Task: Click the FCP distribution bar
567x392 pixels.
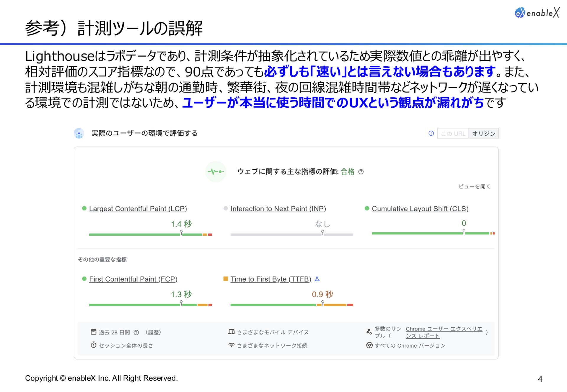Action: pyautogui.click(x=151, y=305)
